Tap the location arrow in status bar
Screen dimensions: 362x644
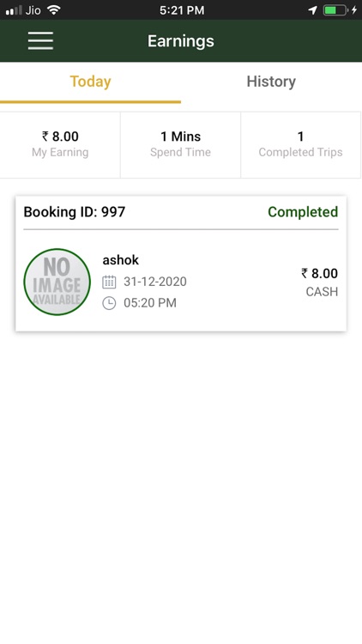pos(313,10)
